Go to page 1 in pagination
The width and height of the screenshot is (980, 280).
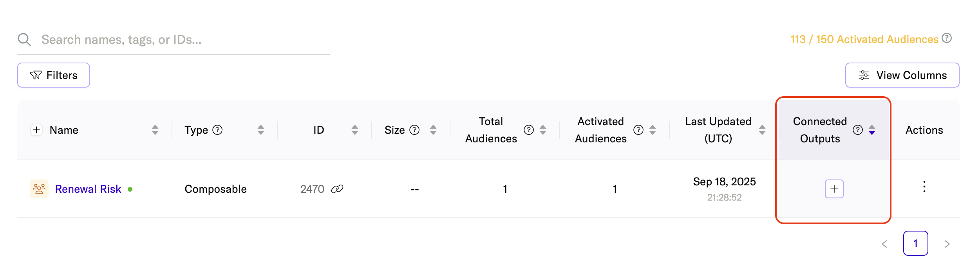(916, 243)
